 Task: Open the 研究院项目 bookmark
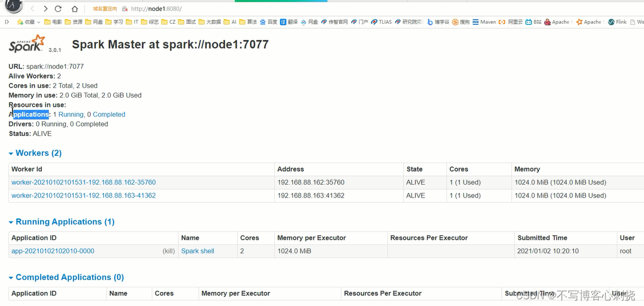(x=409, y=22)
